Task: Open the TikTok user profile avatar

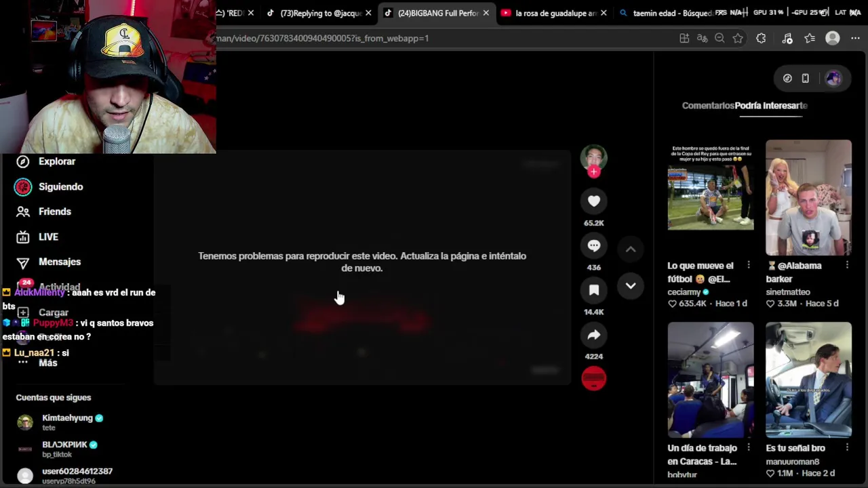Action: (x=833, y=79)
